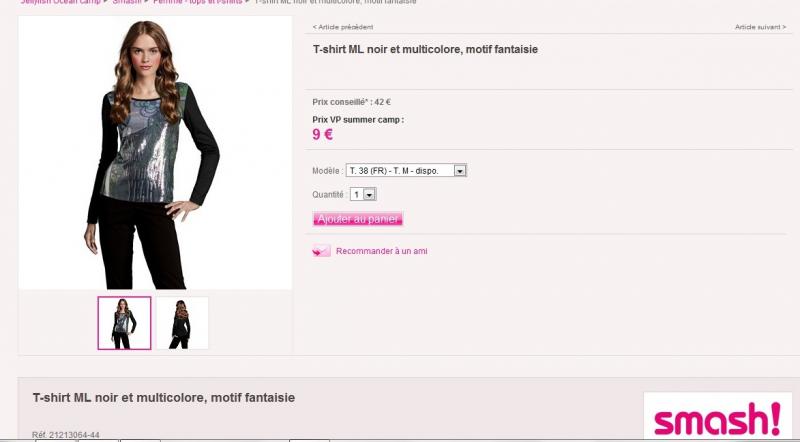The height and width of the screenshot is (442, 800).
Task: Open the Recommander à un ami link
Action: pyautogui.click(x=382, y=251)
